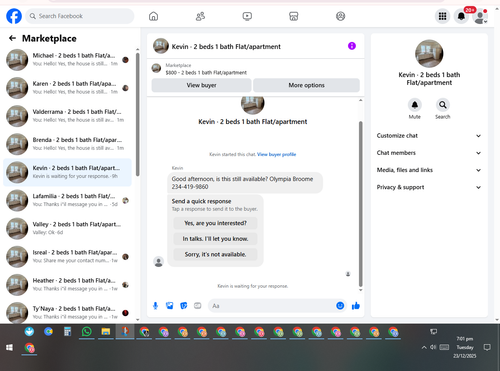Open the View buyer profile link
Image resolution: width=500 pixels, height=371 pixels.
click(x=276, y=154)
